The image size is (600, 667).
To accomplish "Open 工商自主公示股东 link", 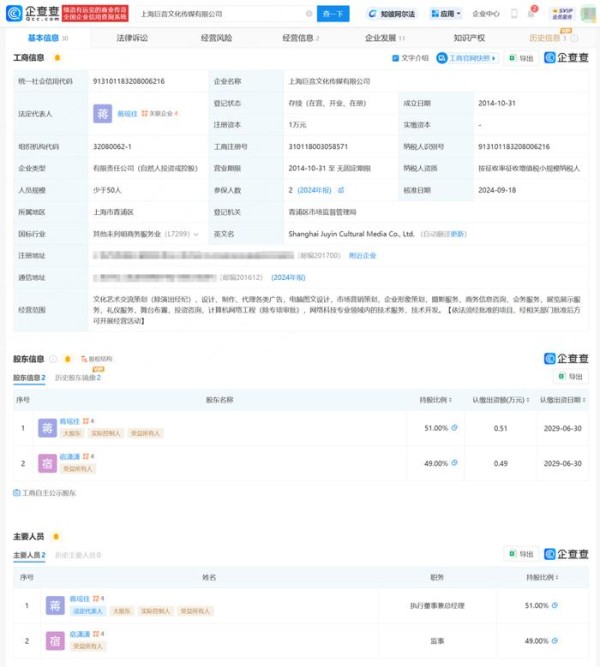I will point(44,493).
